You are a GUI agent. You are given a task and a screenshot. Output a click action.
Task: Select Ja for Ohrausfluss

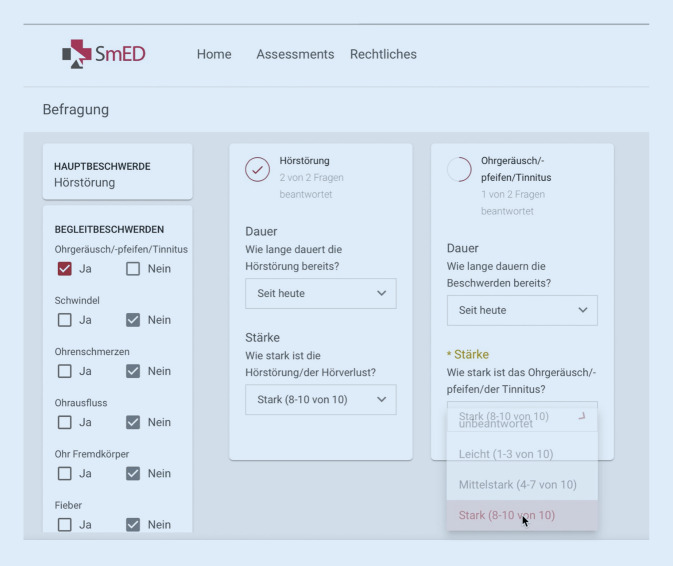64,422
